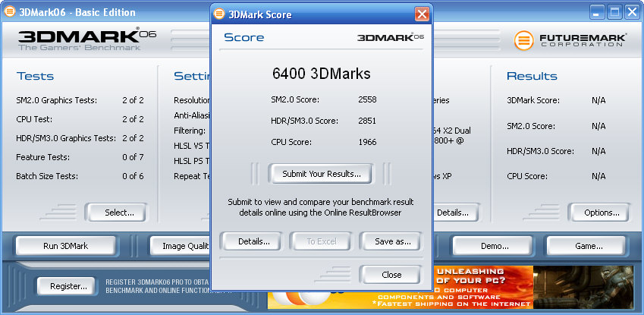
Task: Click Submit Your Results button
Action: pyautogui.click(x=321, y=174)
